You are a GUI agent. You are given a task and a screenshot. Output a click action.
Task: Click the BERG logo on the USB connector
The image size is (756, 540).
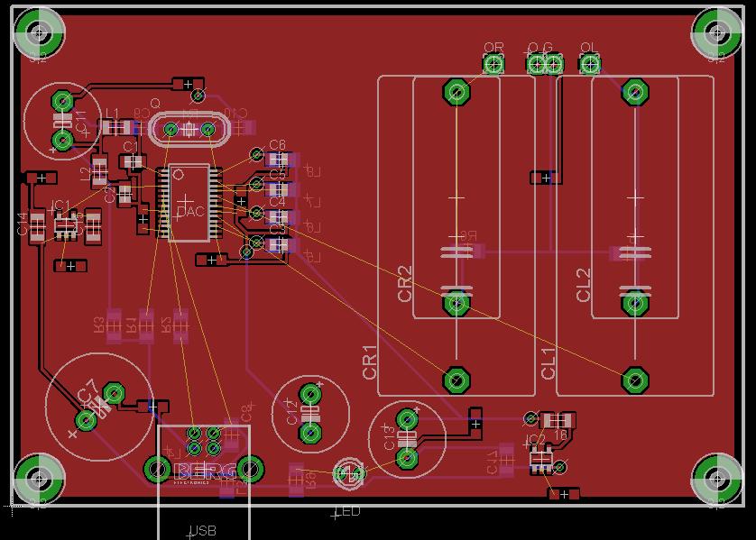tap(205, 472)
